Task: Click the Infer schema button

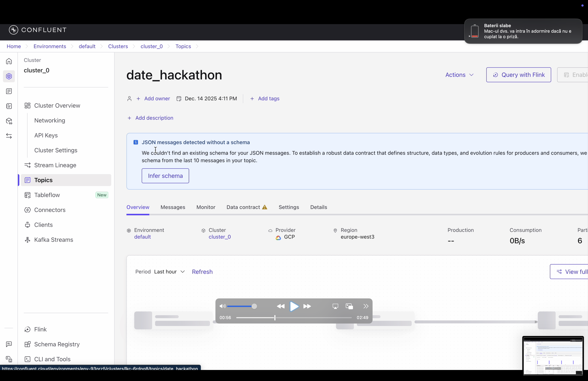Action: click(165, 176)
